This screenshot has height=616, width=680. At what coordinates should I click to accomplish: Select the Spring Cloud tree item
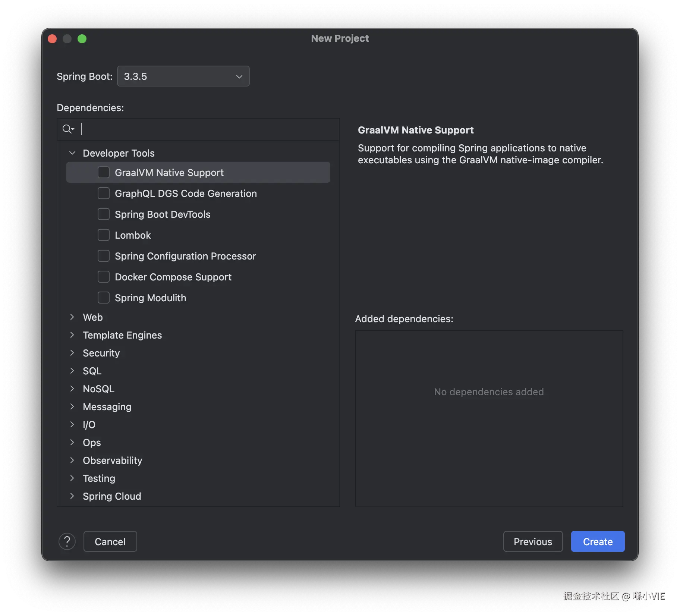(112, 496)
